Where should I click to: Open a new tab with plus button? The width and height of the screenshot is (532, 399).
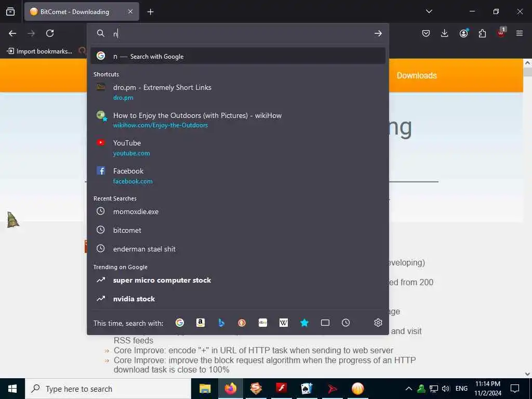[x=150, y=12]
